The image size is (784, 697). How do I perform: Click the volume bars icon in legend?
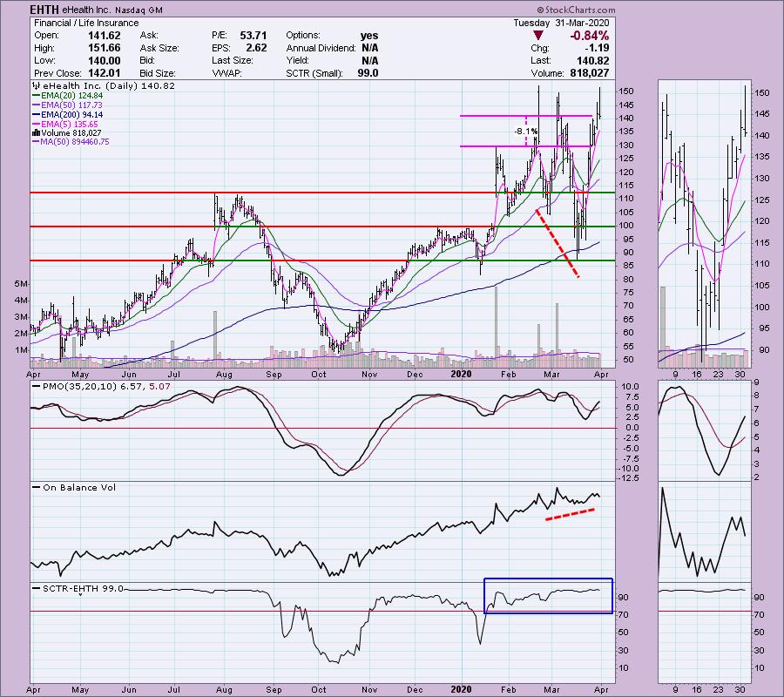[36, 133]
